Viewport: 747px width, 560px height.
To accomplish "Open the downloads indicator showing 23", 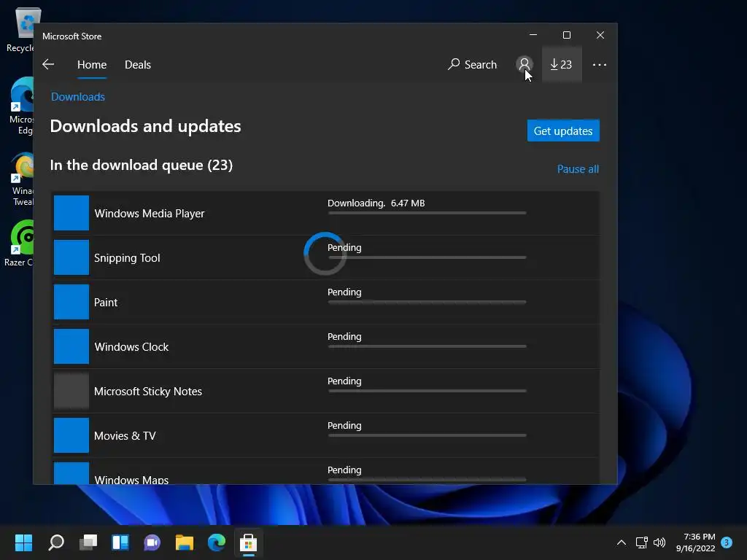I will pos(561,64).
